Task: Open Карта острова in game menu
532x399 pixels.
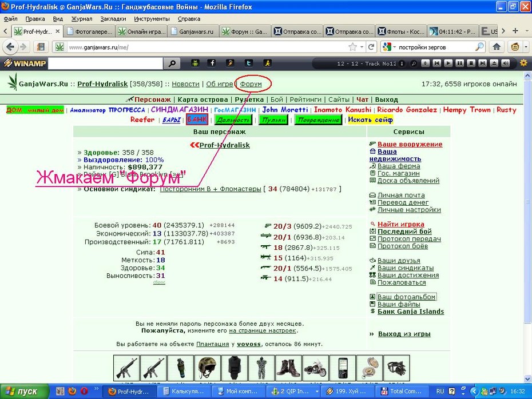Action: (x=203, y=99)
